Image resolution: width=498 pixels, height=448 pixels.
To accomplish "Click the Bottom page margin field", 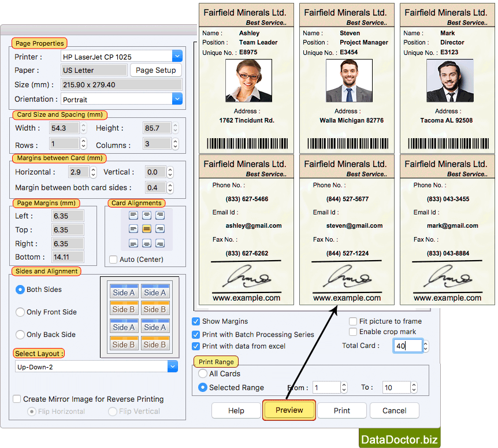I will (68, 257).
